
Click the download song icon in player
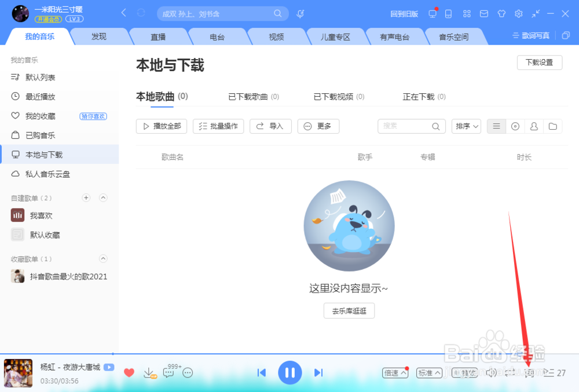tap(149, 373)
